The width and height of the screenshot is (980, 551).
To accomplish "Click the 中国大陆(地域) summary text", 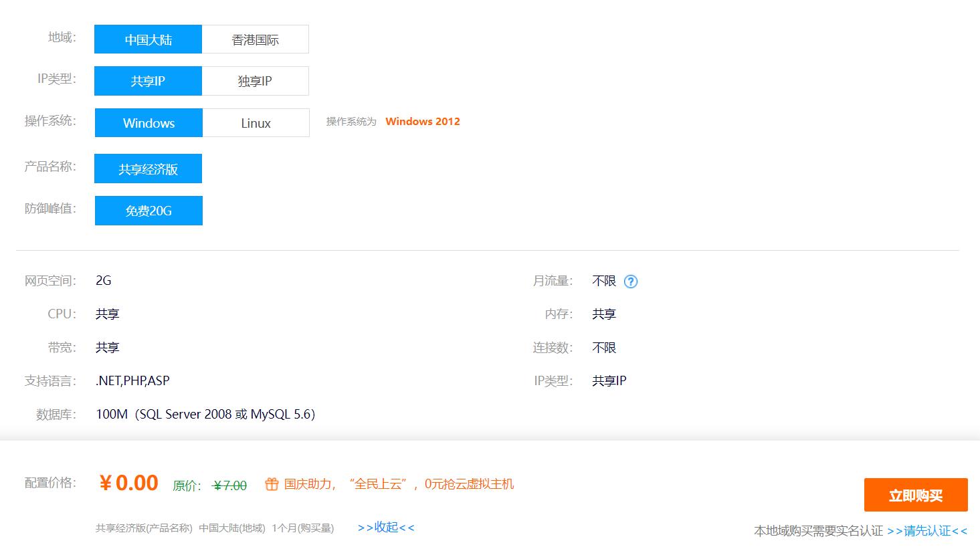I will (232, 528).
